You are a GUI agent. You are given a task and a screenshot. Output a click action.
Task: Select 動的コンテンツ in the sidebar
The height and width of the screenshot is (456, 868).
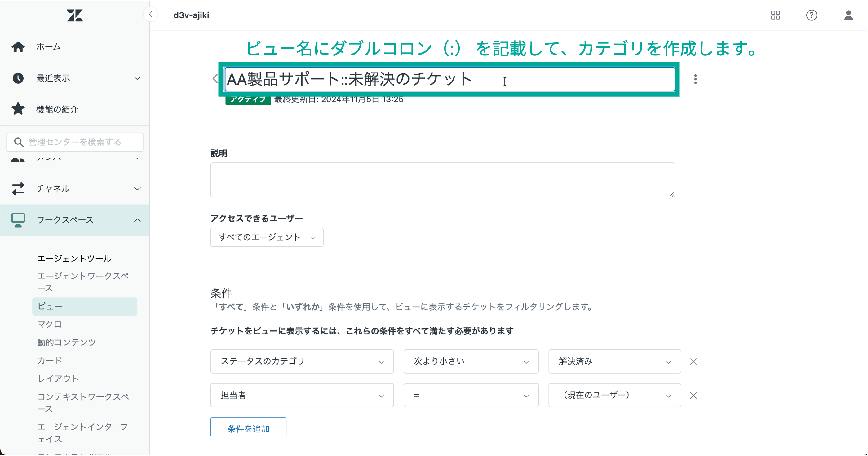(66, 342)
